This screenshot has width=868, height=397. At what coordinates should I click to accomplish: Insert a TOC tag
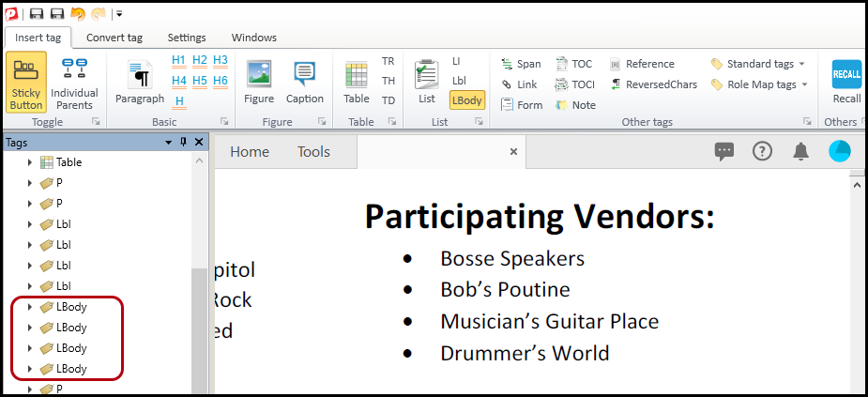(x=573, y=64)
